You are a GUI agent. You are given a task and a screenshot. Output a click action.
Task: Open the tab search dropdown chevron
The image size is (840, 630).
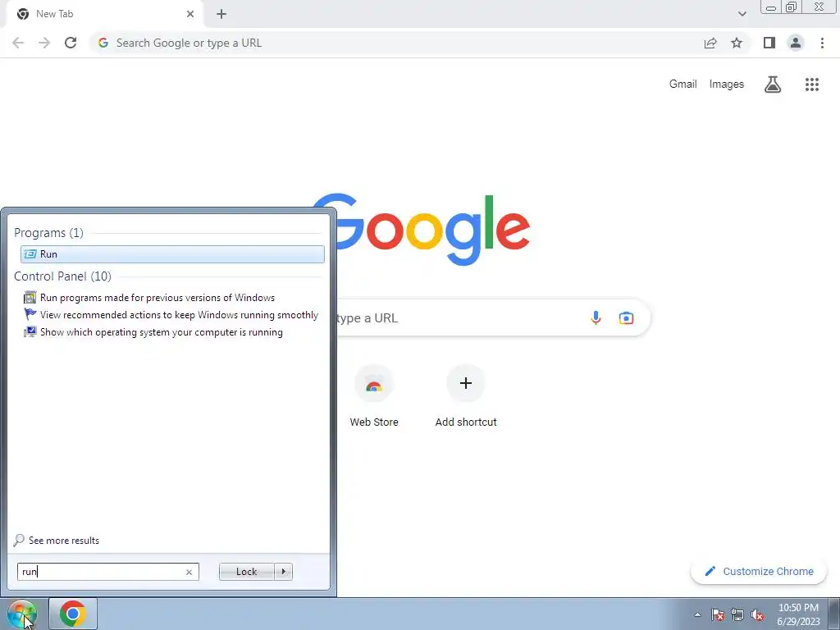[742, 14]
